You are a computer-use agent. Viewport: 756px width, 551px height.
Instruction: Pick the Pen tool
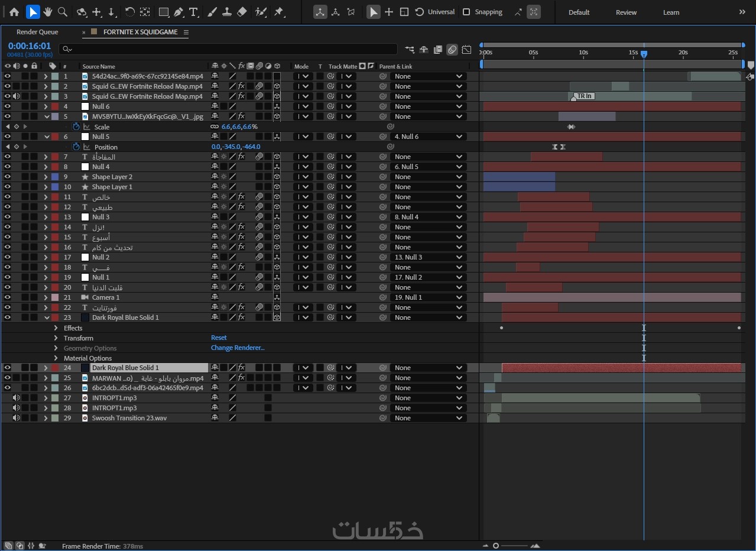tap(178, 12)
